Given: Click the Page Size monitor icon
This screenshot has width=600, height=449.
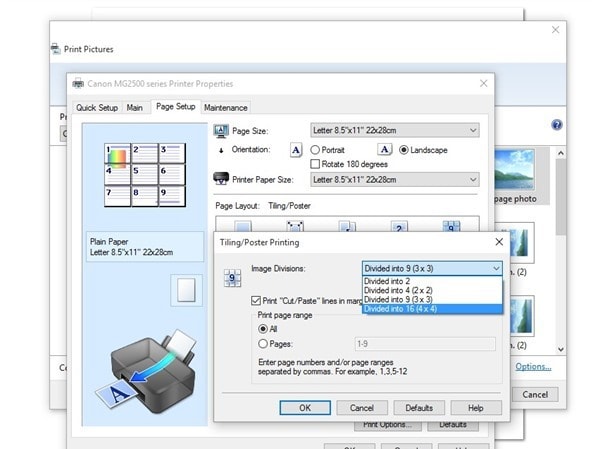Looking at the screenshot, I should (x=221, y=131).
